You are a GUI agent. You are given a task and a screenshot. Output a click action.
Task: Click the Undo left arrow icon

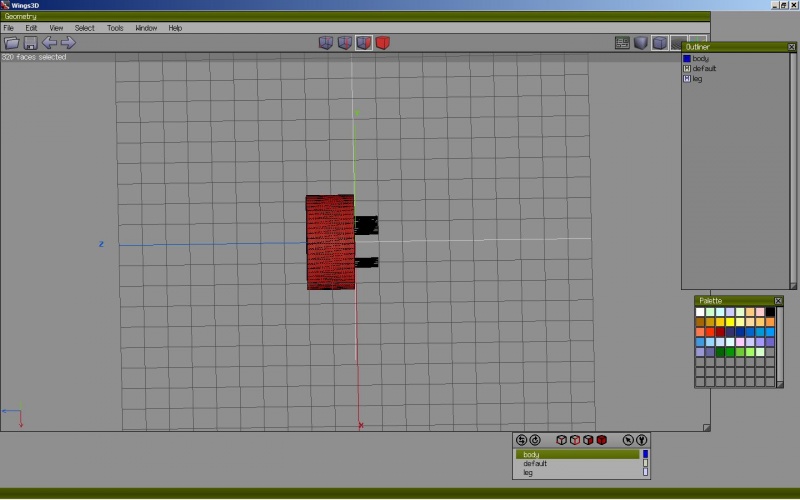coord(49,43)
